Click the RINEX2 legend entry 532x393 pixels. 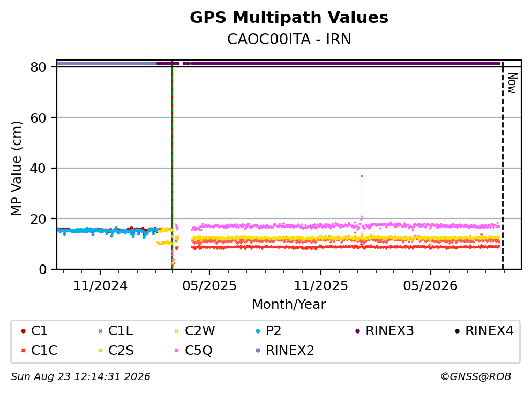(285, 351)
